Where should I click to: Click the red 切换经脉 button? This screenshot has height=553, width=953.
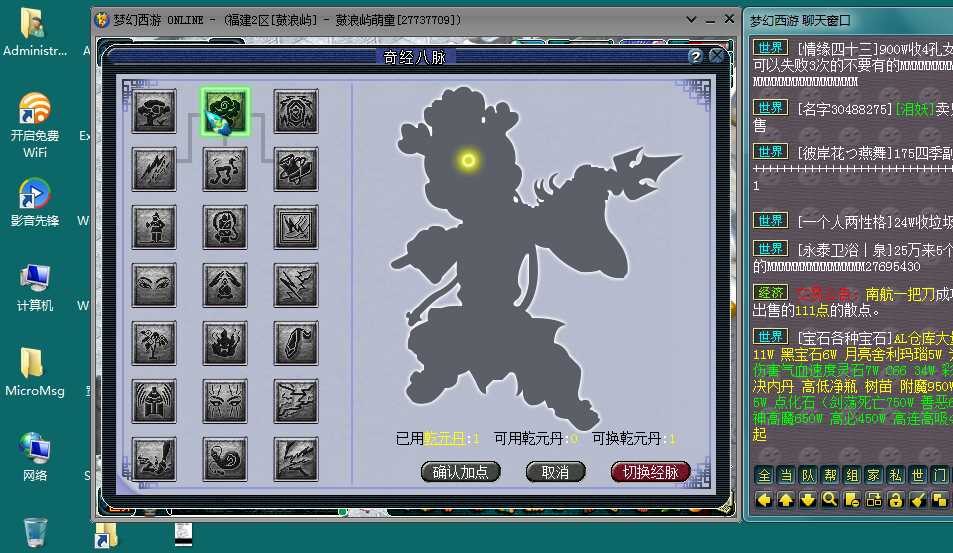650,472
